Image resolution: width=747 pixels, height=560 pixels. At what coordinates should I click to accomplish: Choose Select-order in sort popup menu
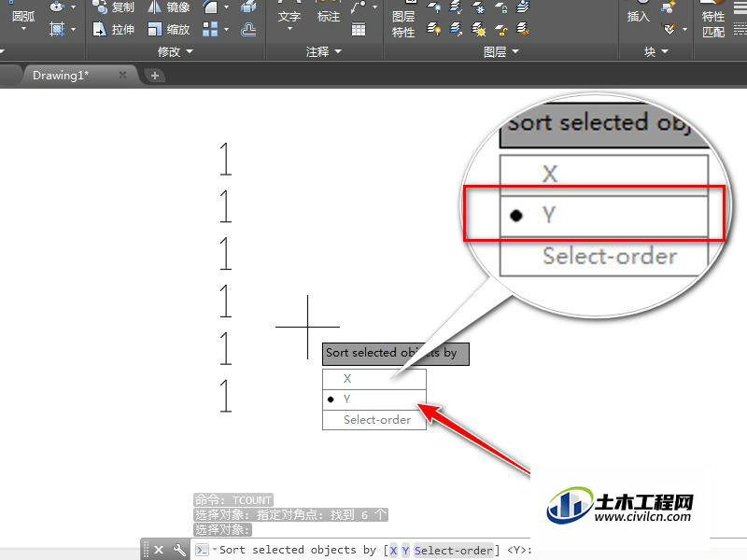374,419
